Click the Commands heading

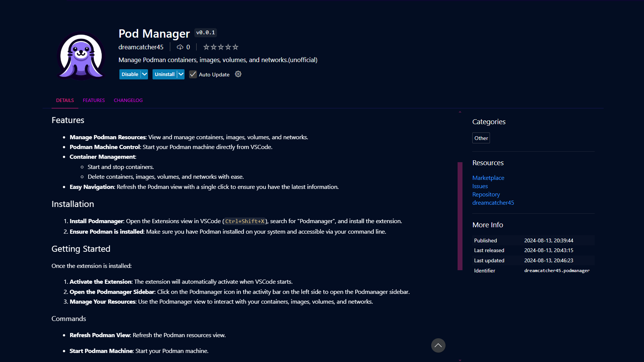pos(69,319)
